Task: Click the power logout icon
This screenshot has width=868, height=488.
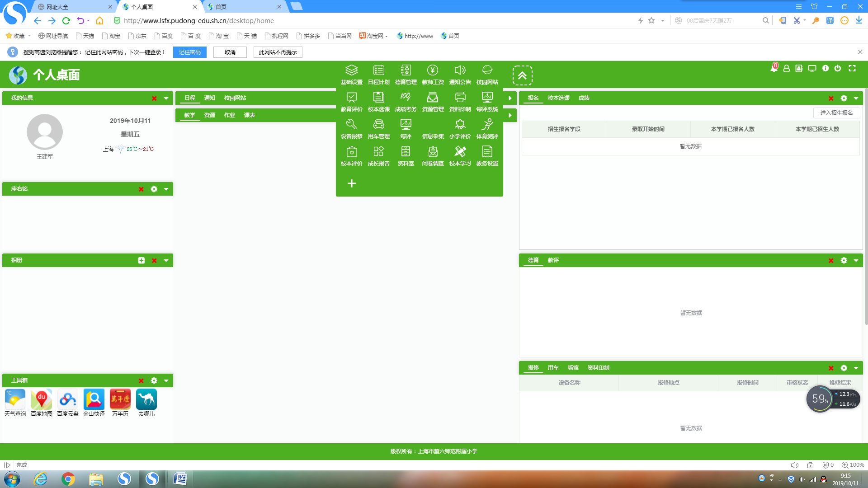Action: pos(838,68)
